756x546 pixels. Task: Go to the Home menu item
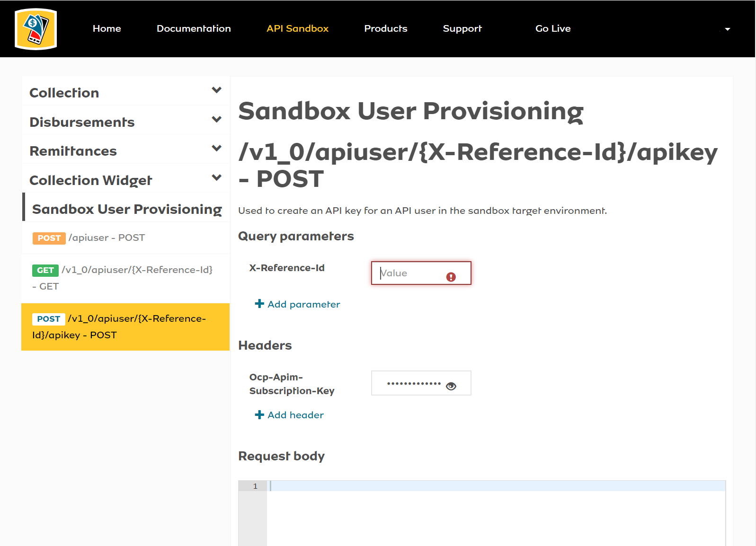(107, 28)
